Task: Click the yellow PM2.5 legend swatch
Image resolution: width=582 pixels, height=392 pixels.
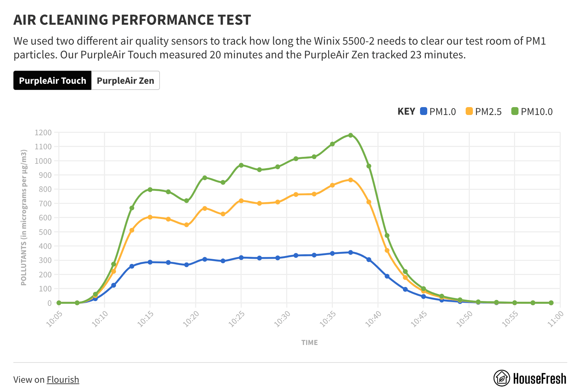Action: point(469,111)
